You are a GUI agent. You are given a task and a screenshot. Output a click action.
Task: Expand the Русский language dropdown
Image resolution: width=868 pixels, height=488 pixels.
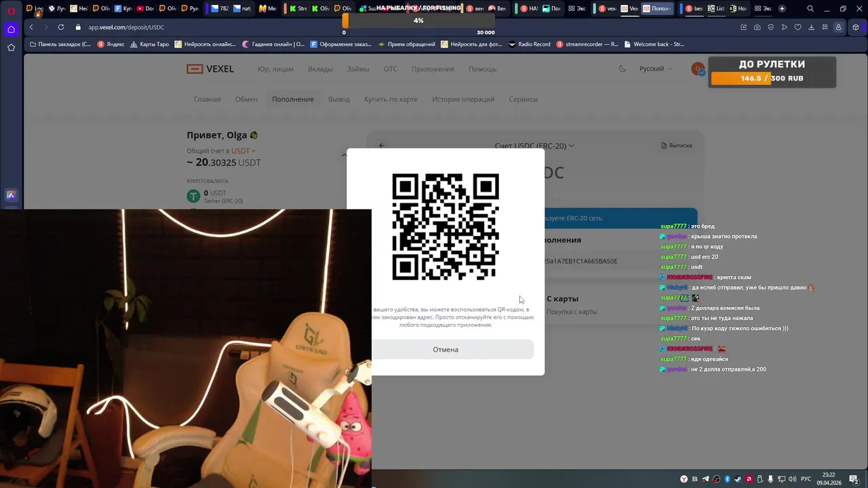click(656, 68)
